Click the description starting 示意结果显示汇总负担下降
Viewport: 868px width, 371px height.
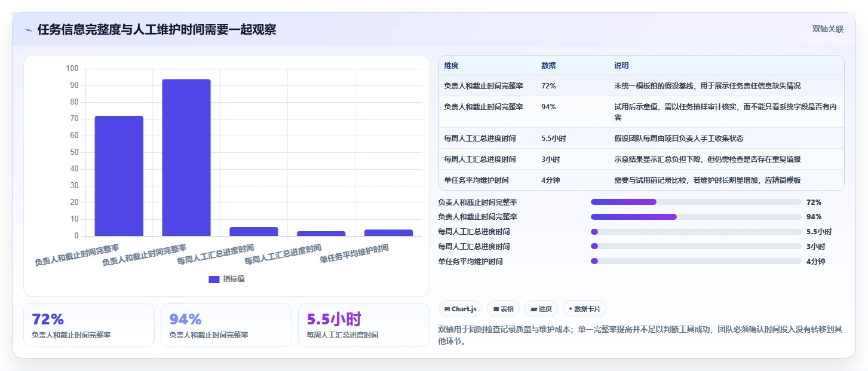pos(707,160)
